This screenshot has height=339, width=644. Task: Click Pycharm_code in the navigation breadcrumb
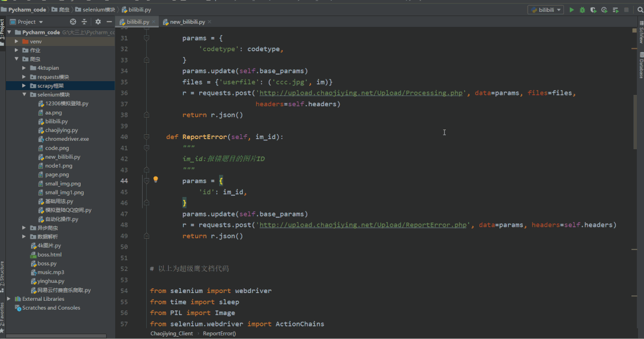[27, 10]
